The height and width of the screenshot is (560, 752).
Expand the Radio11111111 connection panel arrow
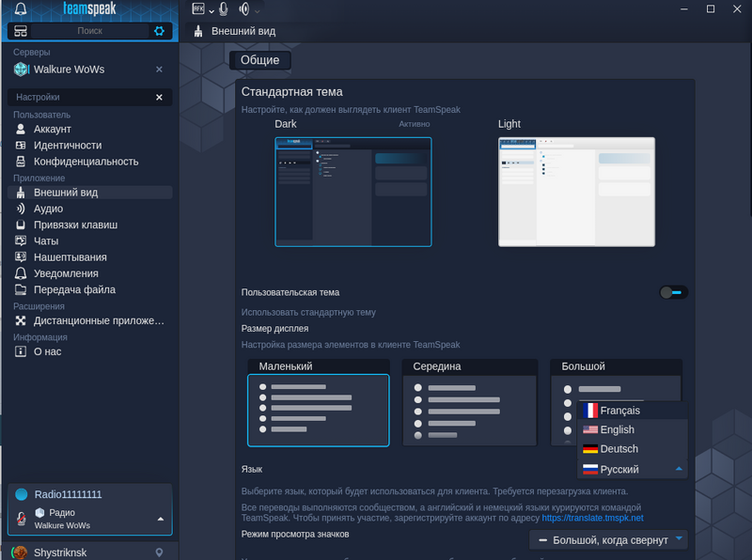point(161,519)
